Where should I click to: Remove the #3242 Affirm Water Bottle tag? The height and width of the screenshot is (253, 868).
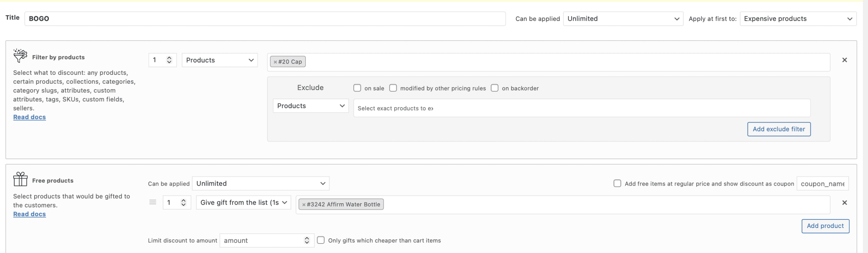point(304,205)
